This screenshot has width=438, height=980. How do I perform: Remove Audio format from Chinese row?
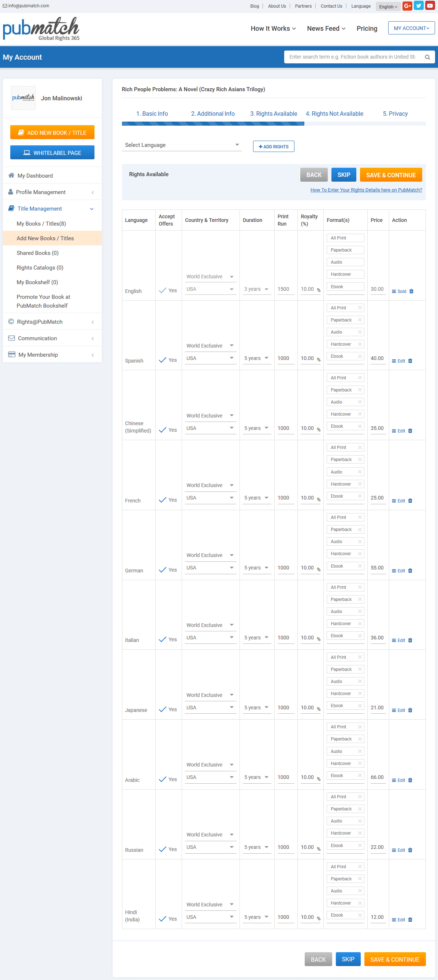click(x=360, y=402)
